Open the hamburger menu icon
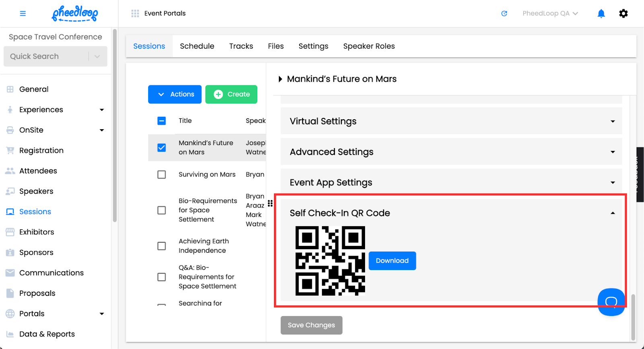 (23, 13)
